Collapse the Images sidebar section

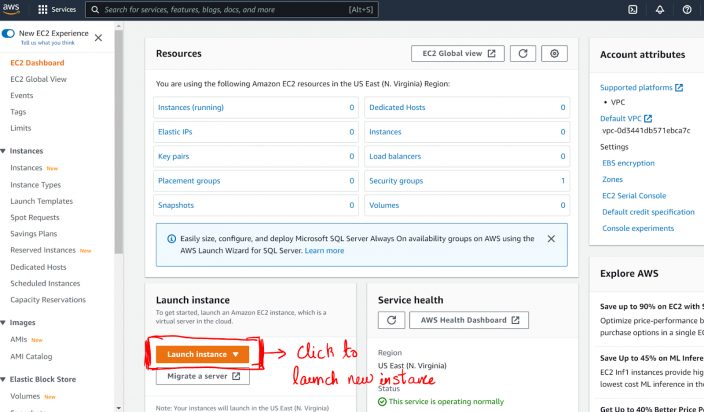pyautogui.click(x=5, y=323)
